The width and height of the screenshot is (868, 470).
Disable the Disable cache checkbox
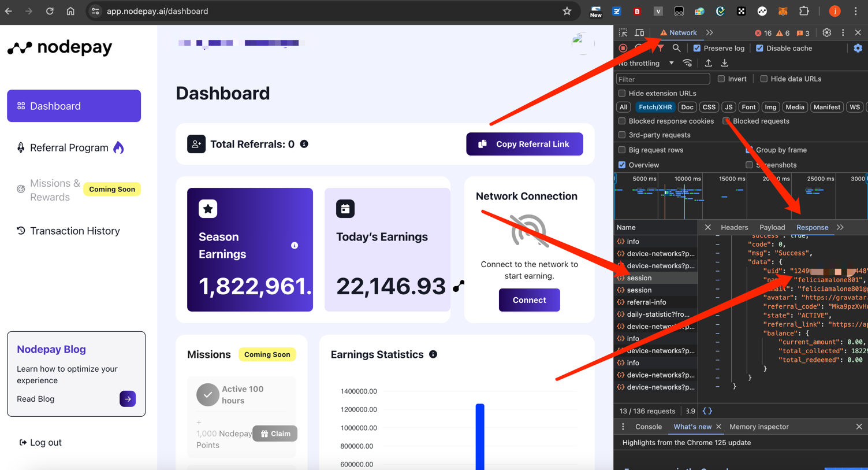tap(759, 49)
